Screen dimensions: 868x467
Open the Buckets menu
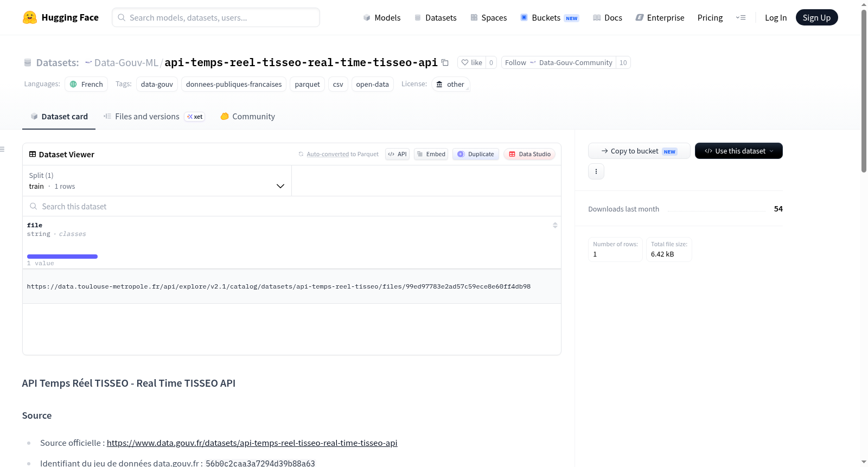pyautogui.click(x=550, y=17)
